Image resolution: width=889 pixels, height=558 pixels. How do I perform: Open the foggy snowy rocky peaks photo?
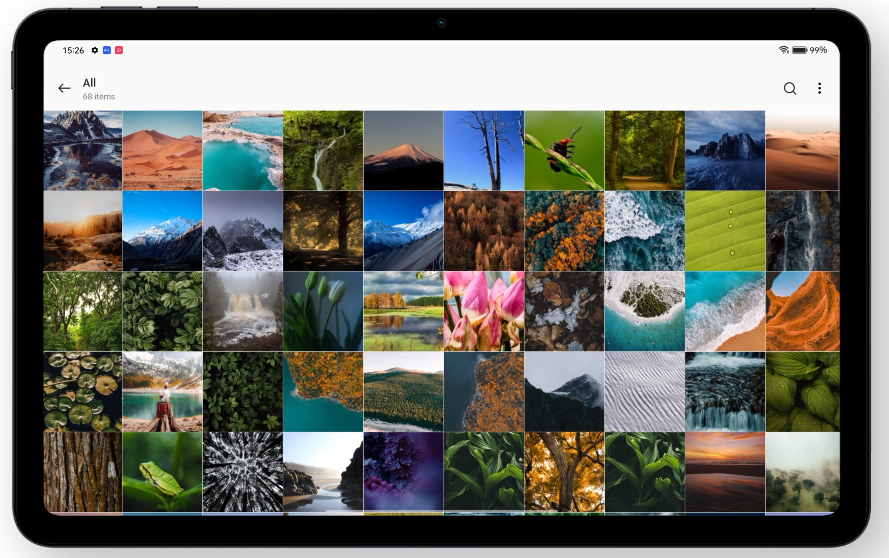[x=243, y=231]
